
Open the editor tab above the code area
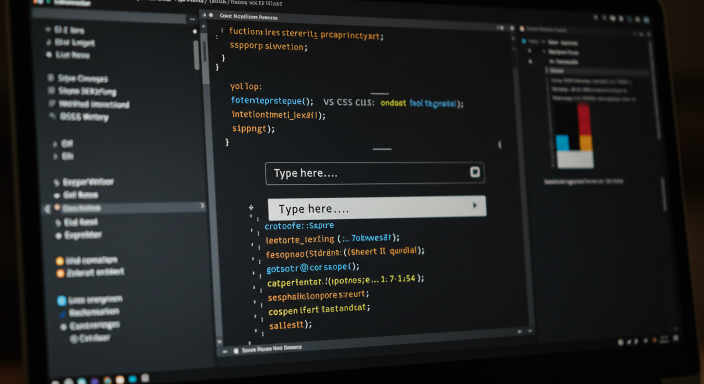pyautogui.click(x=248, y=17)
